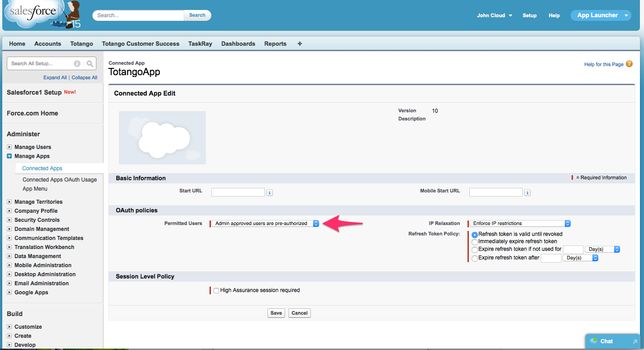Open the App Launcher dropdown
Image resolution: width=644 pixels, height=350 pixels.
(x=601, y=15)
